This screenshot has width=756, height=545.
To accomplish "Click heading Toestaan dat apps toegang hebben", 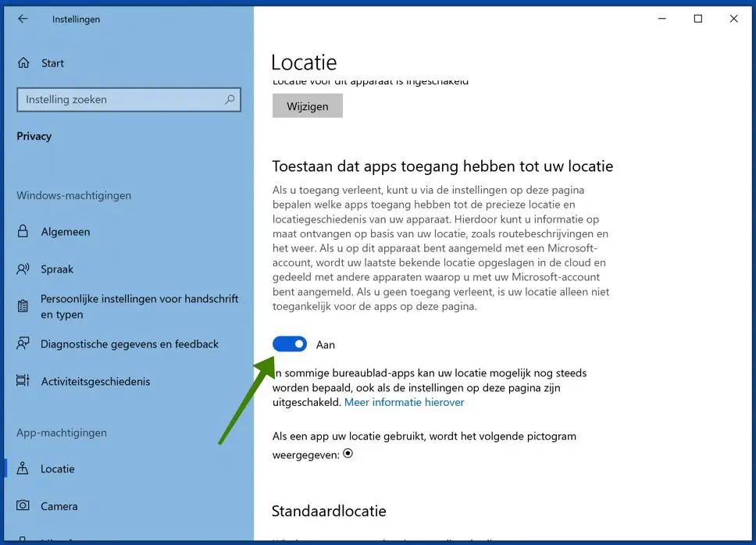I will click(x=443, y=166).
